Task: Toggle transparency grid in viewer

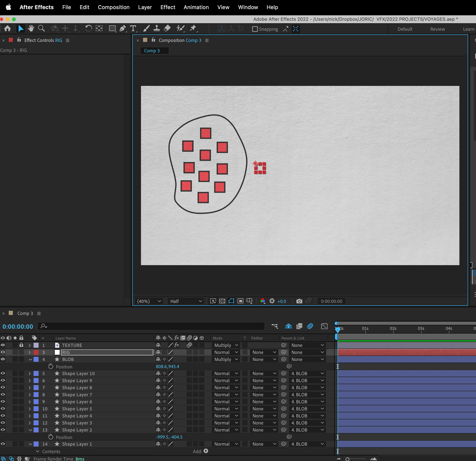Action: [222, 301]
